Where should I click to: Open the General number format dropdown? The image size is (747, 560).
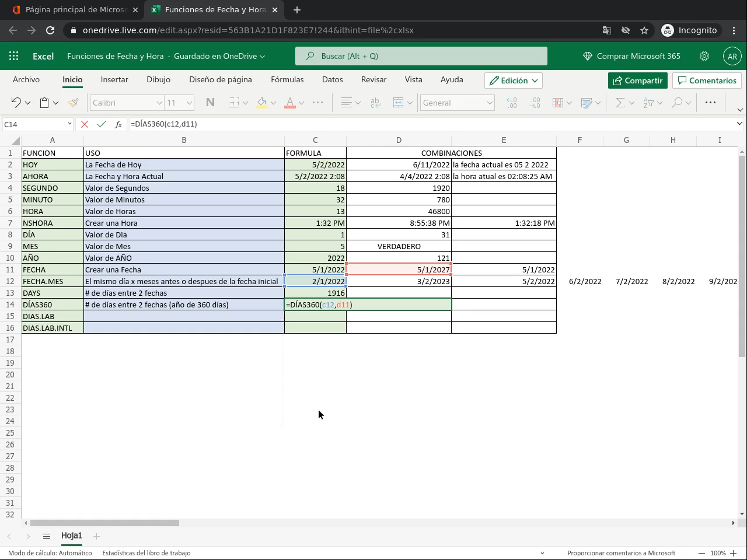[458, 103]
